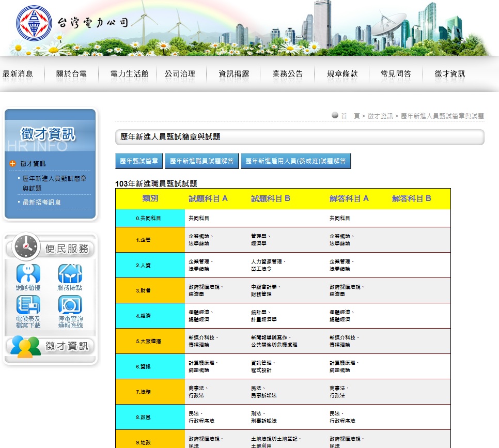Click the 電價表及檔案下載 icon

28,304
